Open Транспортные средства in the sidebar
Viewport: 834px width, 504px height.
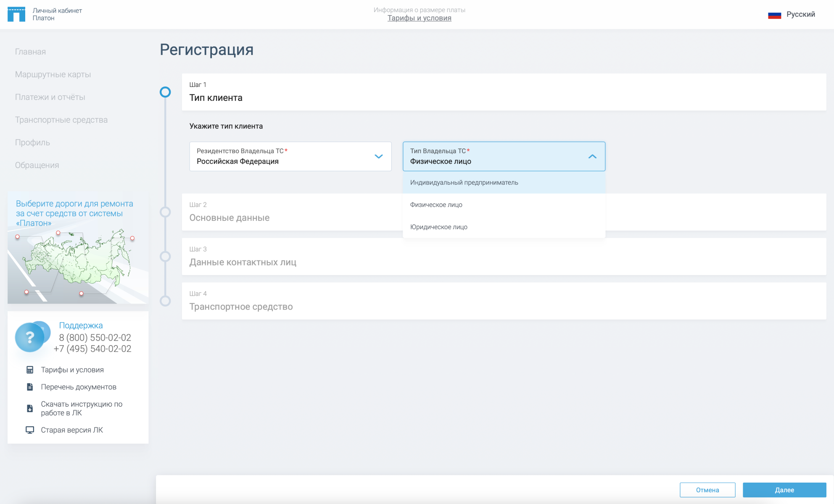coord(61,120)
